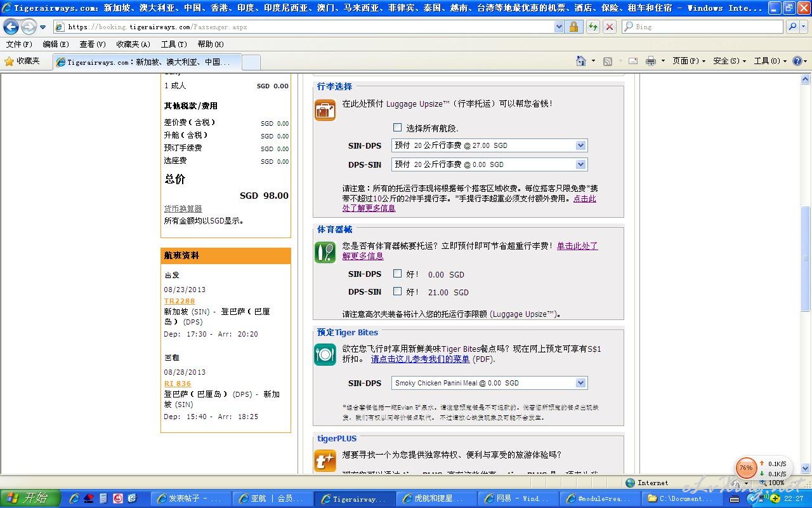Switch to 网易 taskbar window
This screenshot has width=812, height=508.
(x=518, y=498)
